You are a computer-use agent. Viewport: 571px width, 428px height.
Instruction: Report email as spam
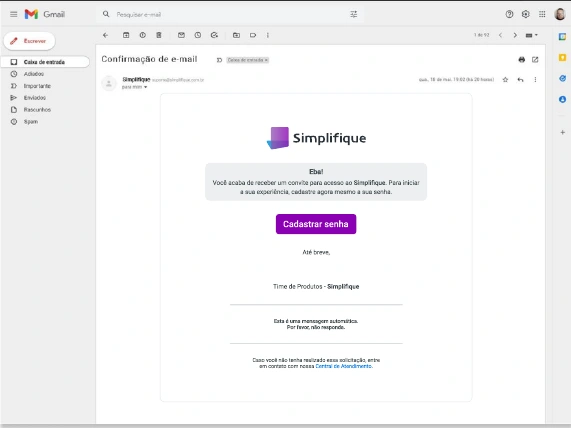(142, 35)
